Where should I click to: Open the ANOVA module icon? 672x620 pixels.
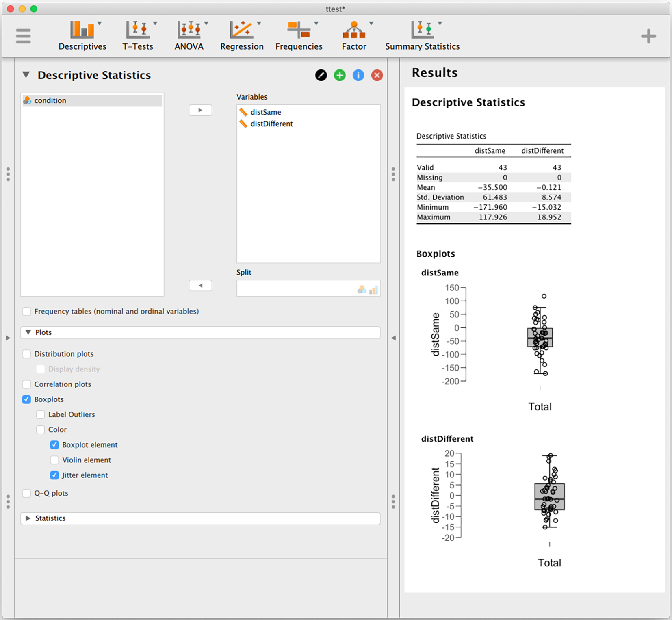click(189, 36)
